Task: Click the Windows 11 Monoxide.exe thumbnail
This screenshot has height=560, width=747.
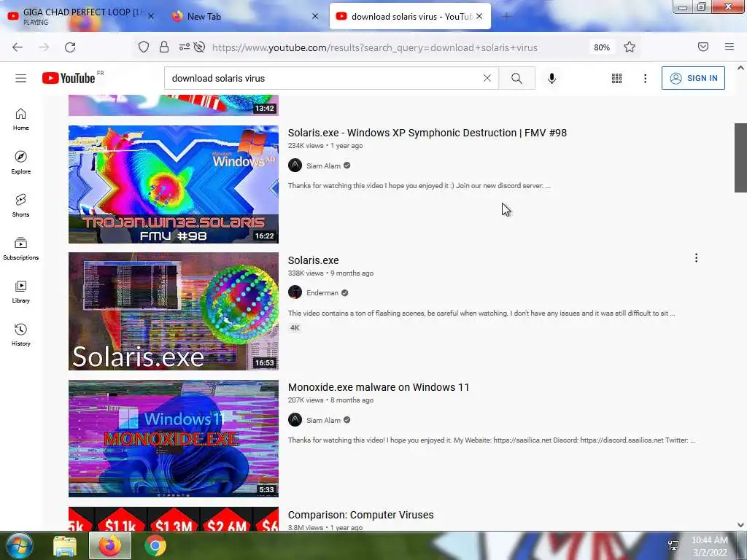Action: pos(174,438)
